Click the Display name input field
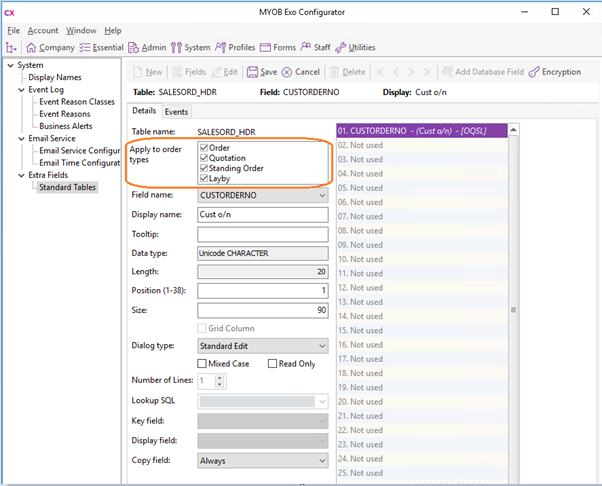The height and width of the screenshot is (486, 602). pyautogui.click(x=263, y=215)
